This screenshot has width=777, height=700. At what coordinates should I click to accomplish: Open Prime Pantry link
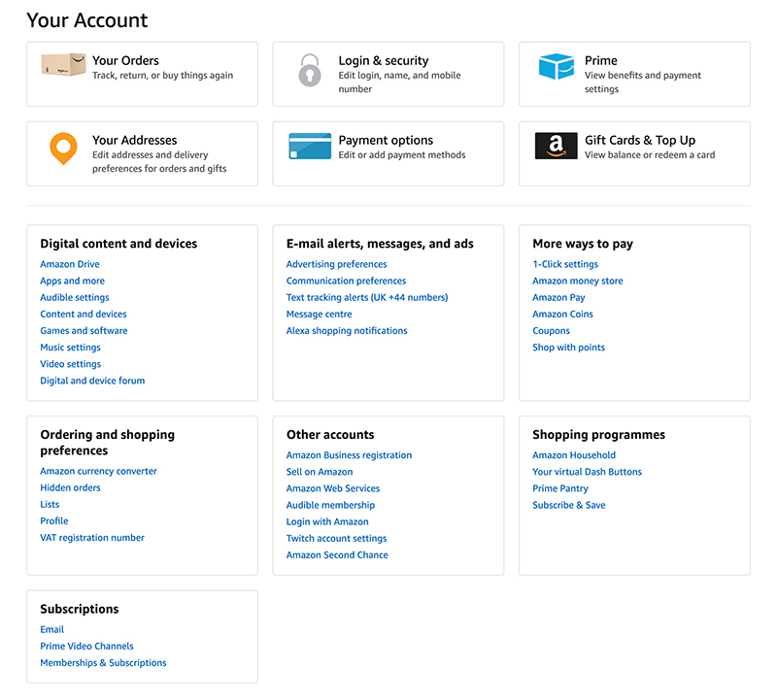[x=560, y=488]
